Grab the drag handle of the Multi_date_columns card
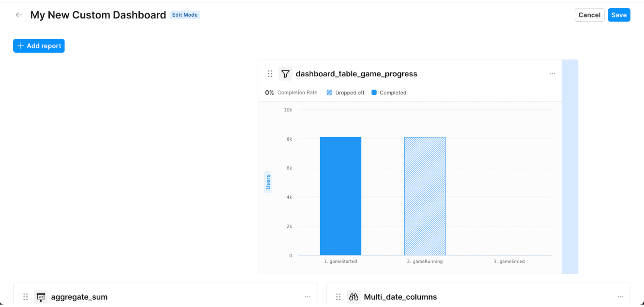Viewport: 644px width, 307px height. tap(338, 297)
